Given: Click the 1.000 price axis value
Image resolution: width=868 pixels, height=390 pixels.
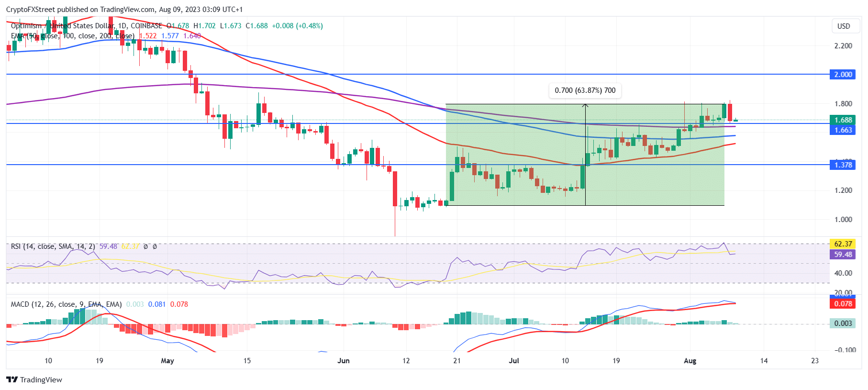Looking at the screenshot, I should pyautogui.click(x=843, y=220).
